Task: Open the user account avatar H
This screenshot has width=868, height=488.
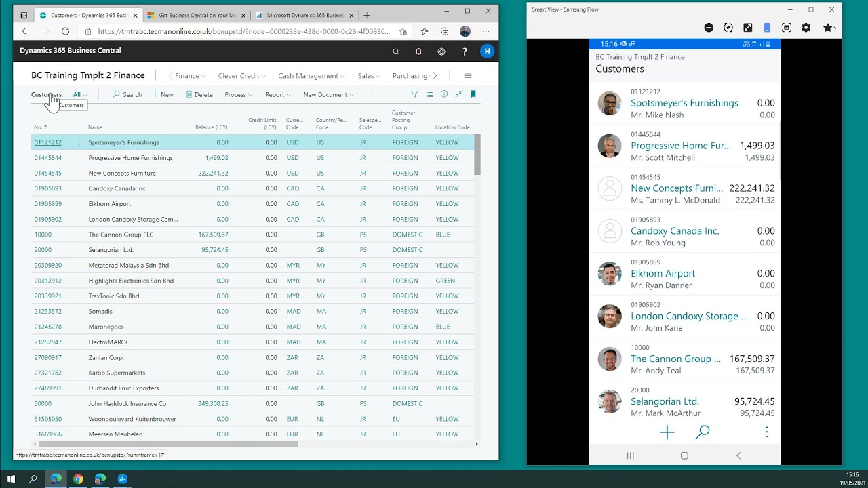Action: (x=487, y=51)
